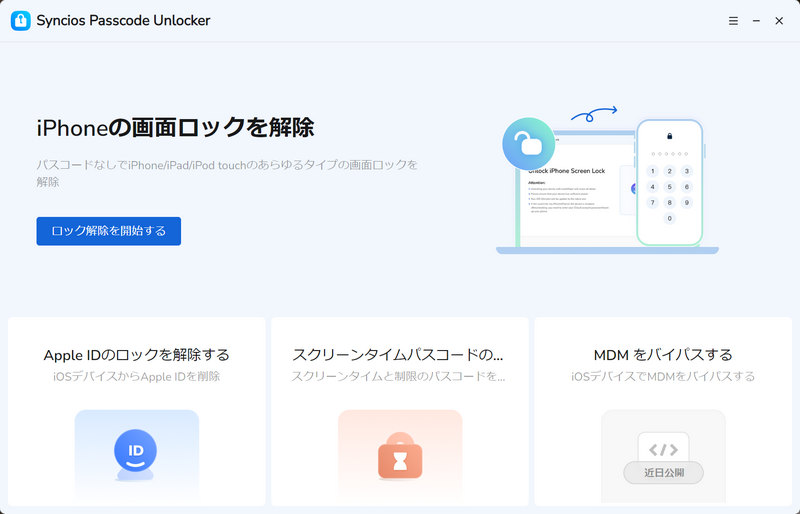Click the Syncios Passcode Unlocker logo icon
This screenshot has width=800, height=514.
pos(20,21)
